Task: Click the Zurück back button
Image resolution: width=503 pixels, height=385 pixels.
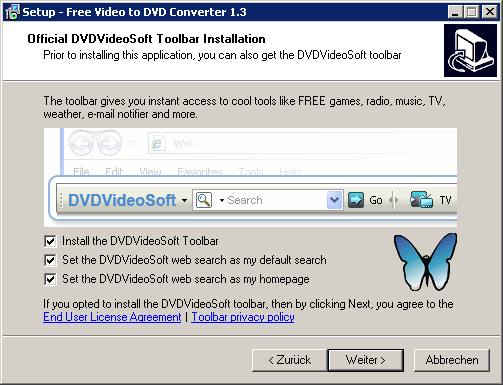Action: [289, 360]
